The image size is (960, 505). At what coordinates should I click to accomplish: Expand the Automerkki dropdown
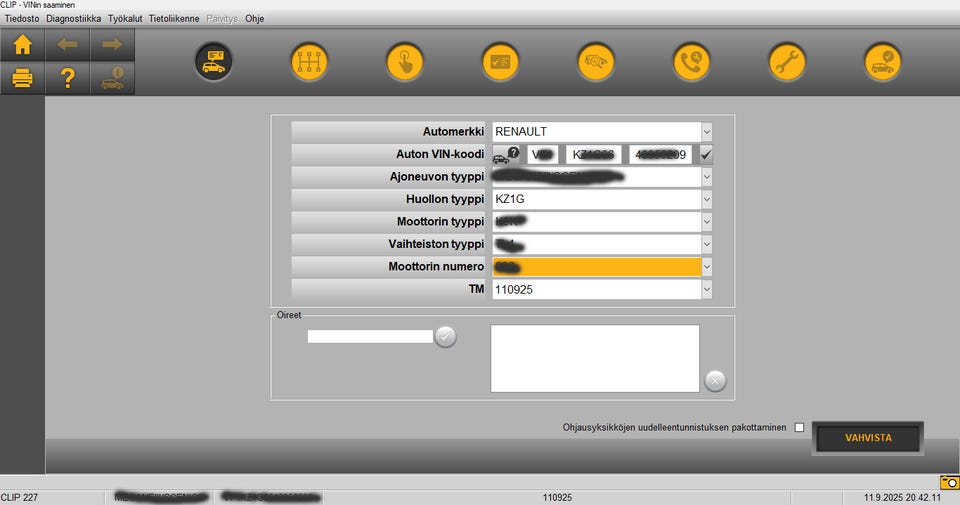coord(707,132)
